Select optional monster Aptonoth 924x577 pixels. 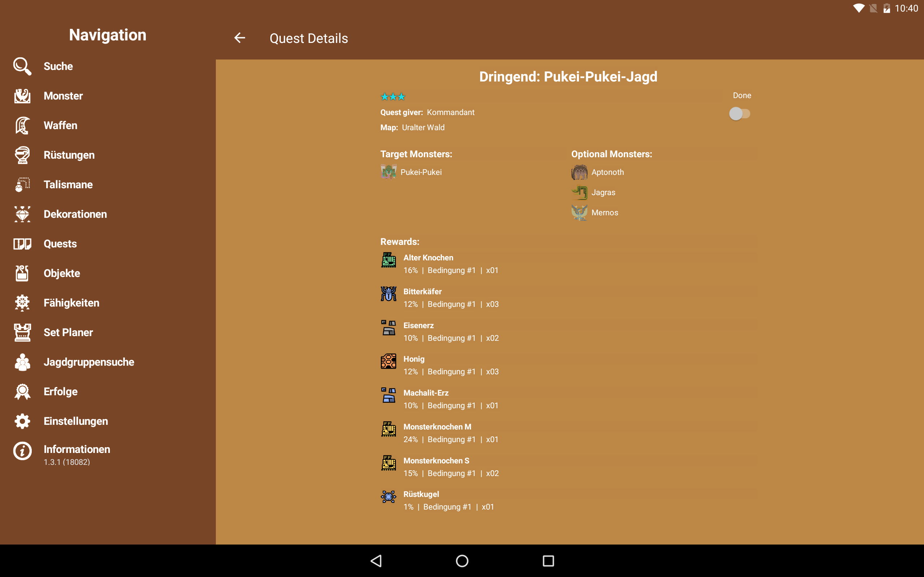point(607,172)
